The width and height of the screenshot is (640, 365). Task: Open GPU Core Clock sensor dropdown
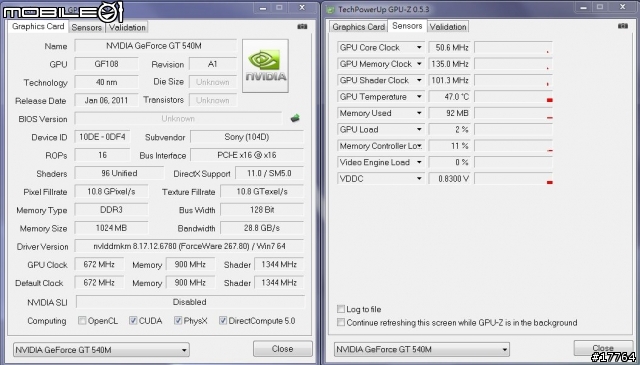[x=419, y=48]
